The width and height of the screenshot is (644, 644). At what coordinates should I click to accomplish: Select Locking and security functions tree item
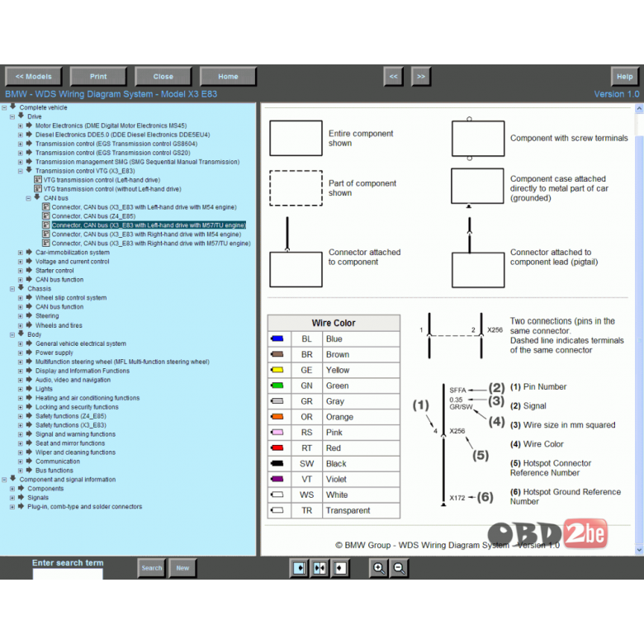click(x=77, y=406)
